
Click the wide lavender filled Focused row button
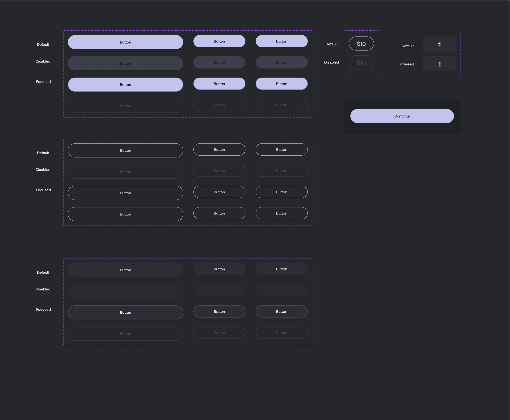tap(125, 84)
